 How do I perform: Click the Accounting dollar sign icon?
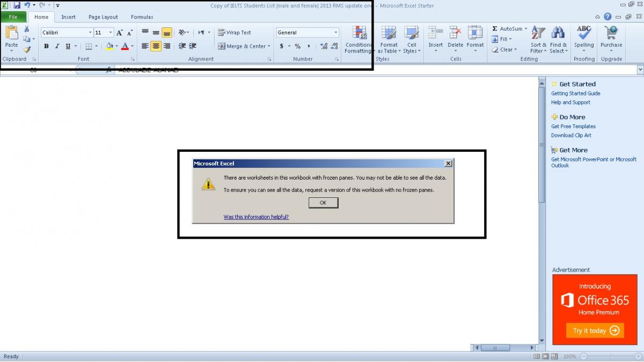pyautogui.click(x=282, y=47)
